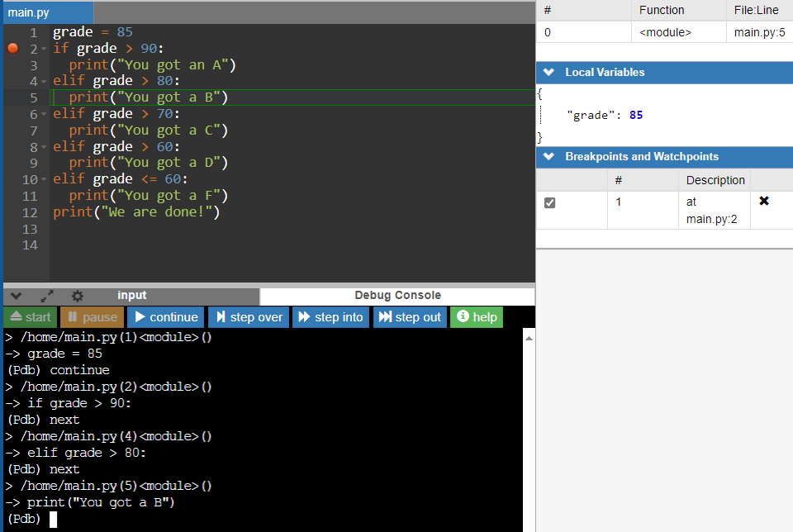Image resolution: width=793 pixels, height=532 pixels.
Task: Fold the code block at line 4
Action: pos(44,82)
